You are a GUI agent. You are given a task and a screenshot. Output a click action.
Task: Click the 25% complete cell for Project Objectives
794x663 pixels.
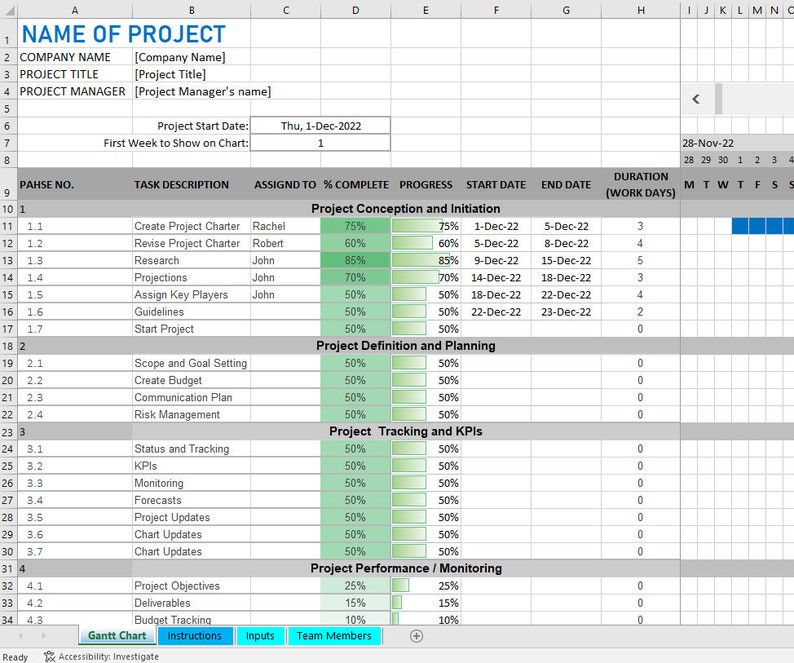pyautogui.click(x=355, y=586)
